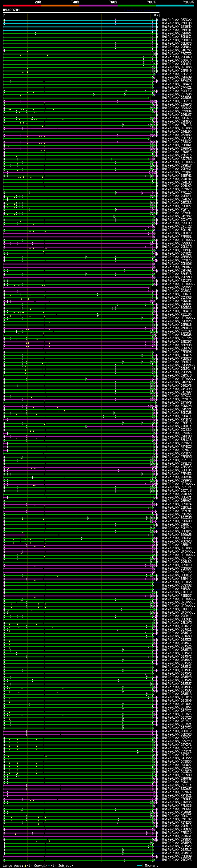Click the UniRef100_B9P8R4 label
This screenshot has height=868, width=197.
pyautogui.click(x=176, y=33)
